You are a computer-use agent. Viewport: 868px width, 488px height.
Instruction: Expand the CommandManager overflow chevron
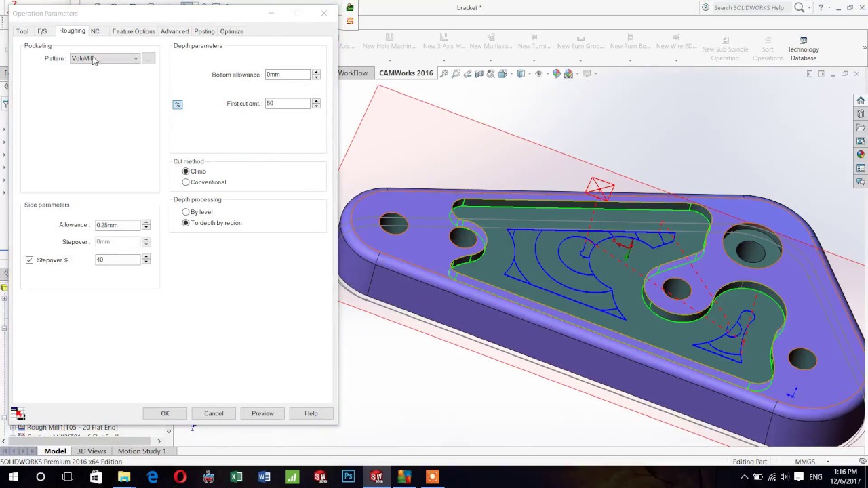tap(865, 47)
